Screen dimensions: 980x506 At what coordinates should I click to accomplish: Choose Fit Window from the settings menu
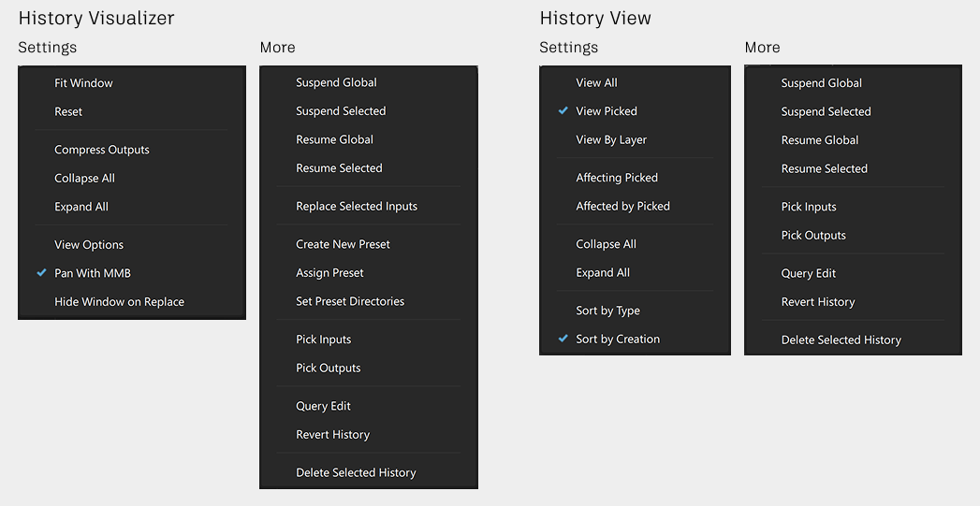coord(83,83)
